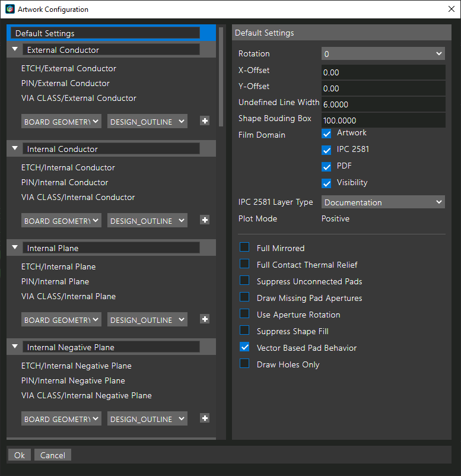Click the Ok button

[20, 455]
